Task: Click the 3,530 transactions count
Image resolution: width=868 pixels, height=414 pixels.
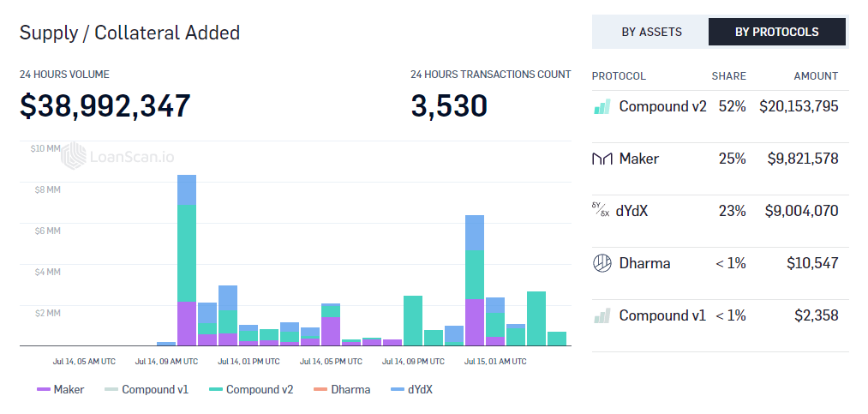Action: tap(449, 105)
